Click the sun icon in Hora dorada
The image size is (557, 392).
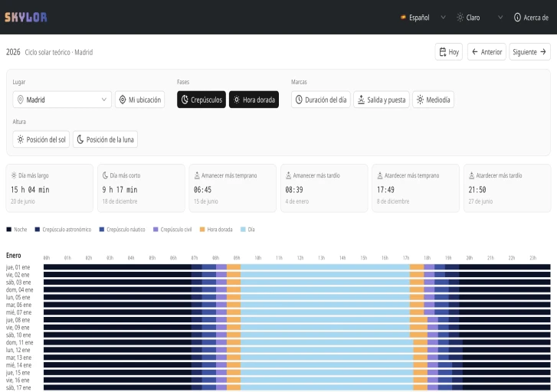click(237, 100)
